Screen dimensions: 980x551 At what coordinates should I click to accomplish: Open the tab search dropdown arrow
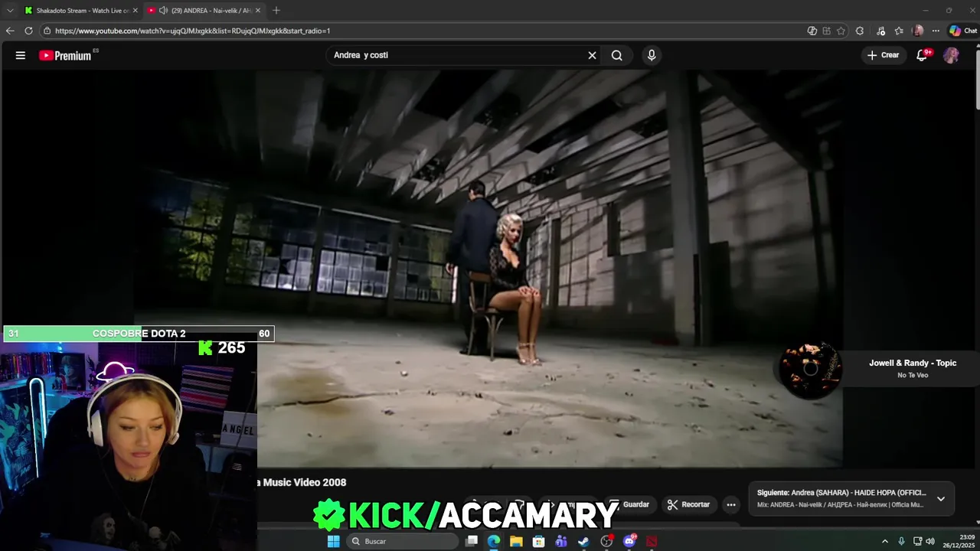pyautogui.click(x=10, y=11)
